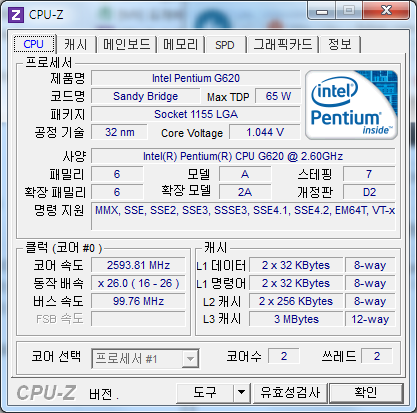Switch to the 메모리 tab

(x=180, y=45)
